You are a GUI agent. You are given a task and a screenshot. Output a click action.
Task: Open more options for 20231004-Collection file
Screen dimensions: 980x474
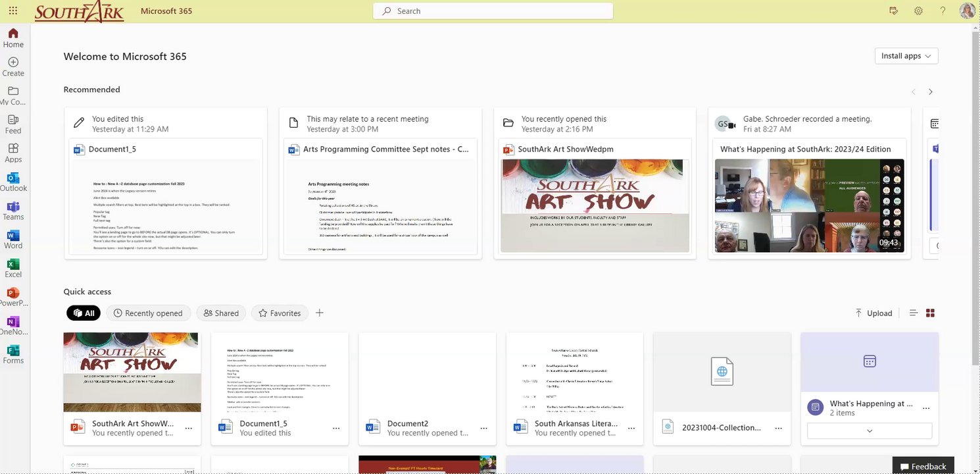778,428
